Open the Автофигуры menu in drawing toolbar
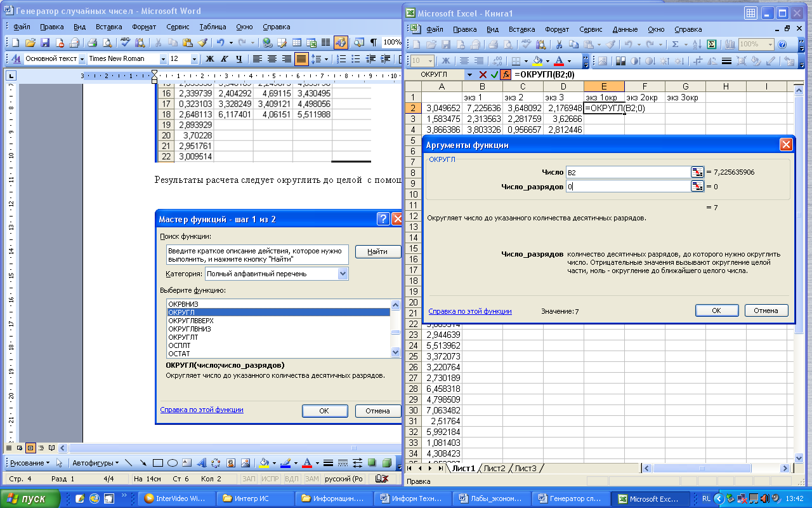Image resolution: width=812 pixels, height=508 pixels. coord(95,463)
